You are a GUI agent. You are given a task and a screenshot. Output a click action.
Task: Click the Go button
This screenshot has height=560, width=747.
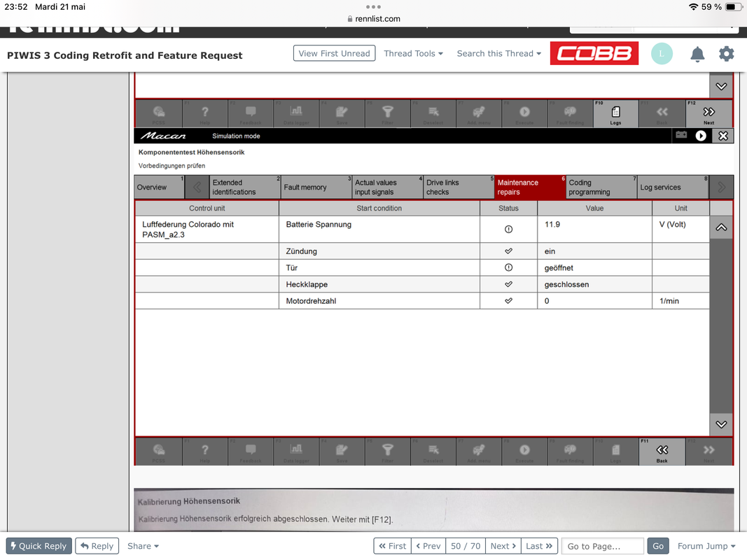pyautogui.click(x=657, y=546)
